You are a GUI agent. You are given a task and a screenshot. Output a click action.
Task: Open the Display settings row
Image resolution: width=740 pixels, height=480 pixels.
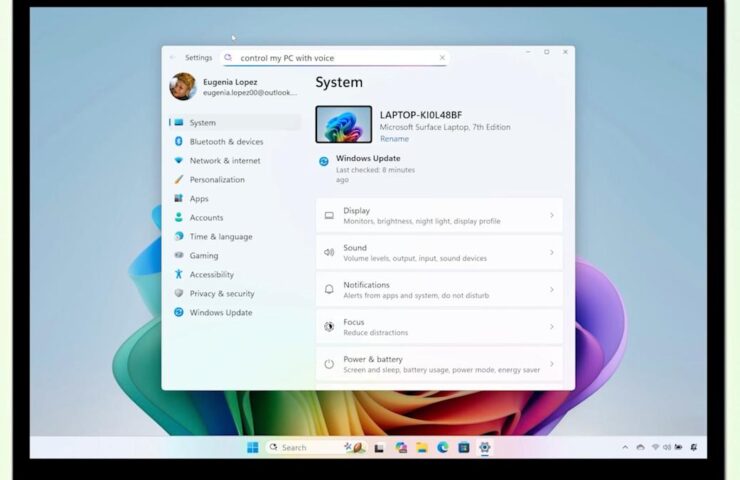coord(439,215)
